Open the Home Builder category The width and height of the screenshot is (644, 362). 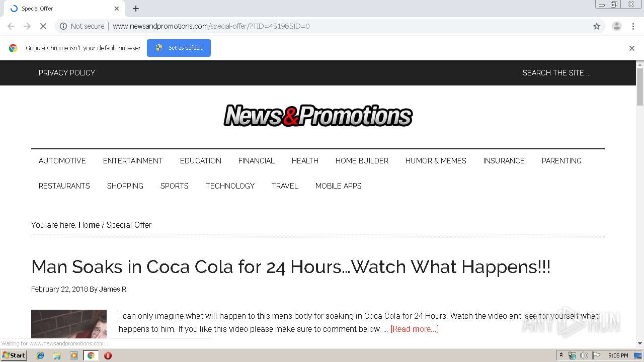coord(362,161)
